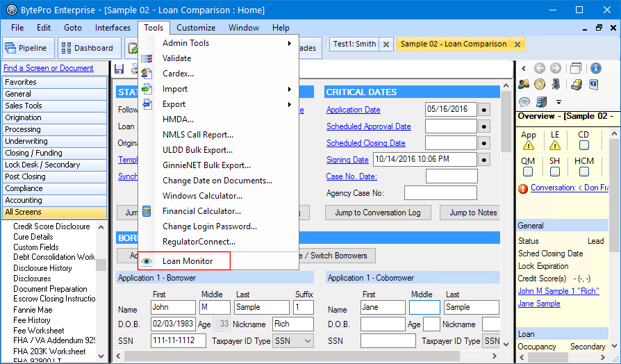This screenshot has height=364, width=621.
Task: Expand the Admin Tools submenu arrow
Action: tap(290, 43)
